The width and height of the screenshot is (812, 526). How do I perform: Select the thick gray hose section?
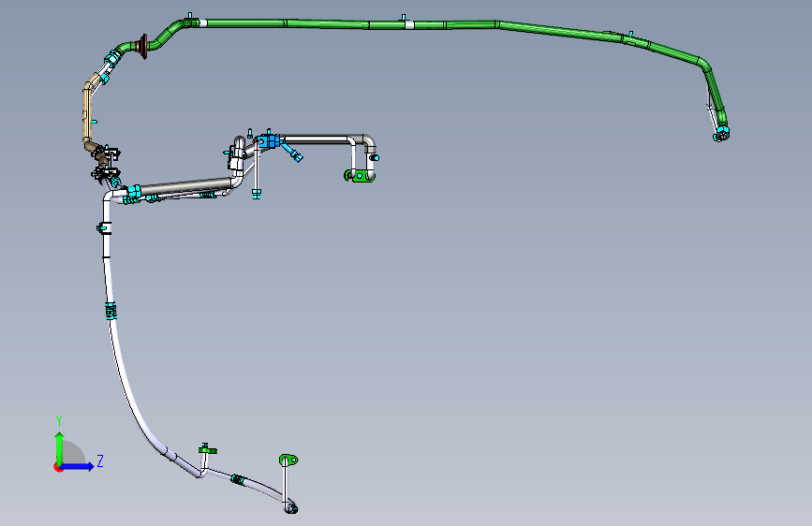[186, 186]
